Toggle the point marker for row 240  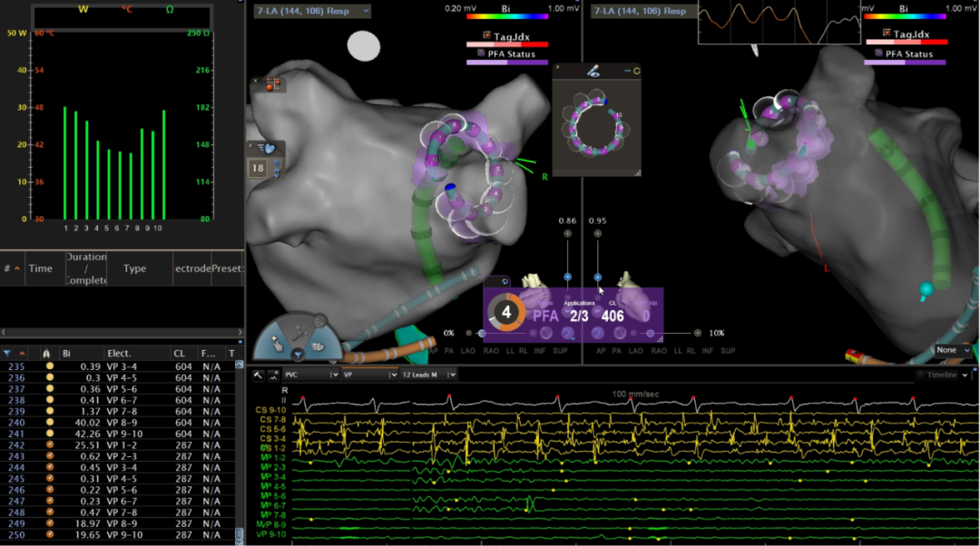point(49,423)
